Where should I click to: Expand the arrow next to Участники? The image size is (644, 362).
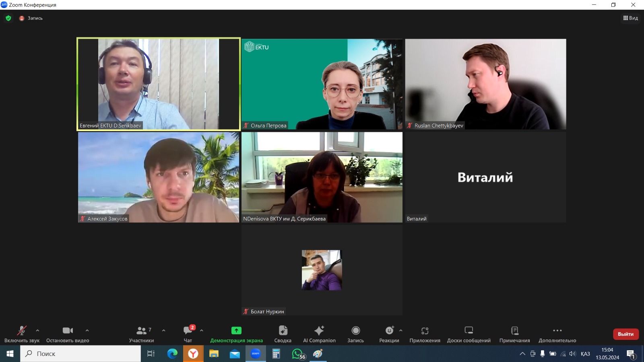tap(163, 330)
